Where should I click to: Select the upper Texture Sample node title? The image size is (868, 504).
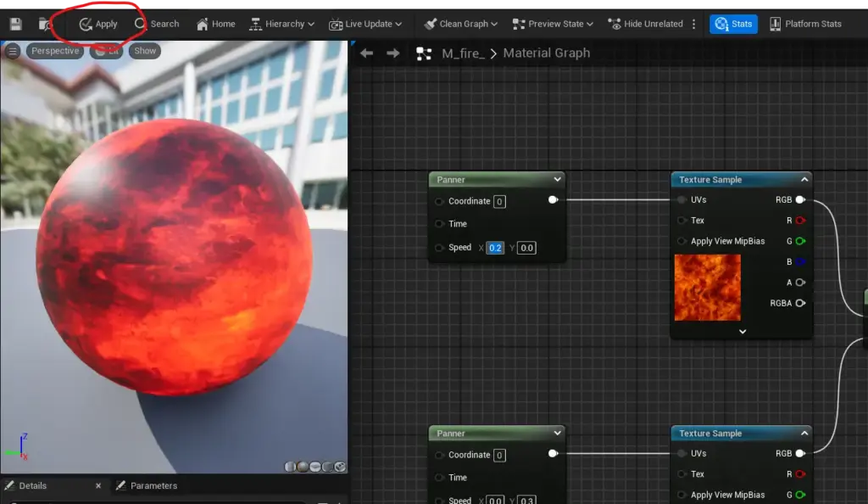(710, 179)
